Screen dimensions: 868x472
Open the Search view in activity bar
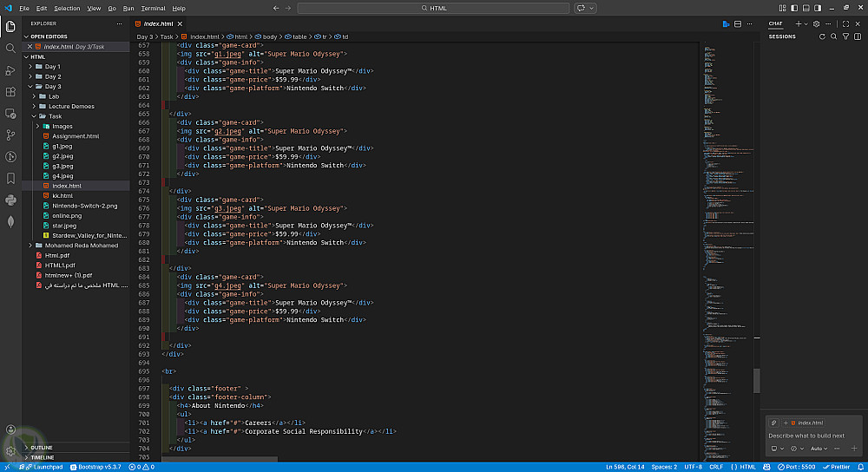tap(10, 49)
